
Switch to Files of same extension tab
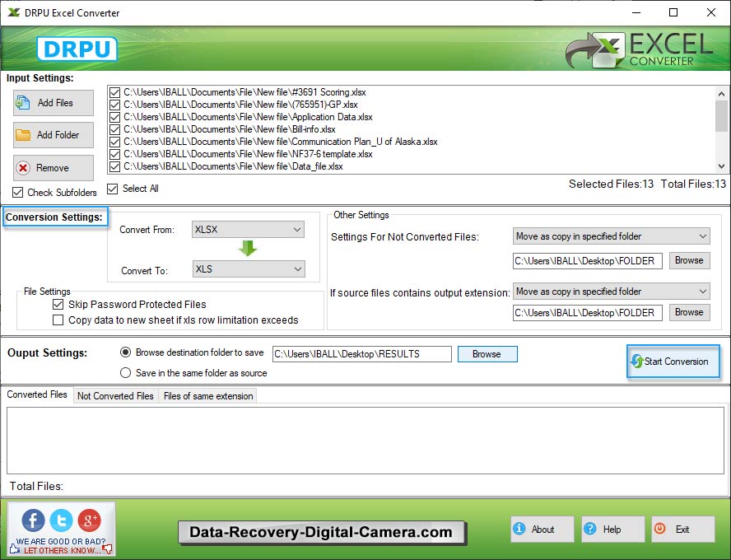click(208, 396)
